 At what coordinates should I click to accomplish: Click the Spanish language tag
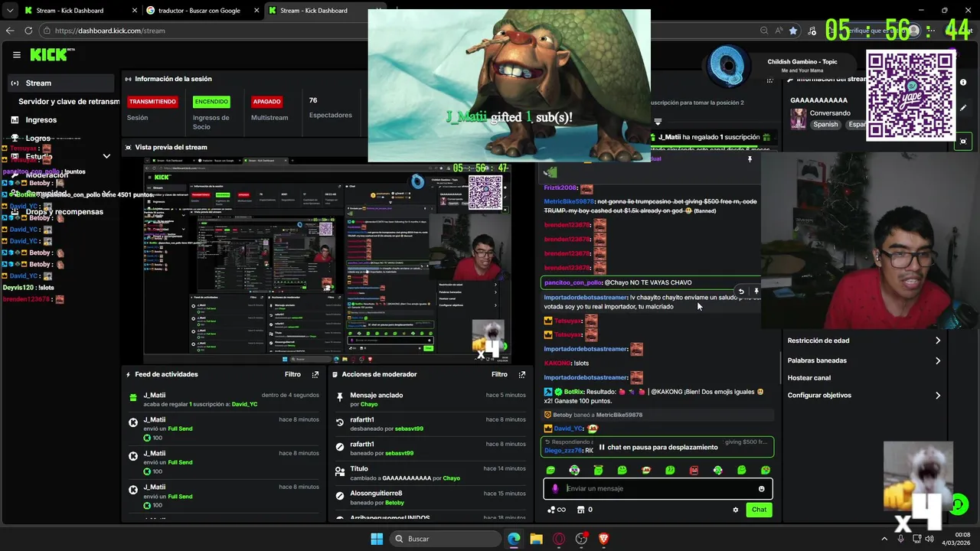point(825,125)
